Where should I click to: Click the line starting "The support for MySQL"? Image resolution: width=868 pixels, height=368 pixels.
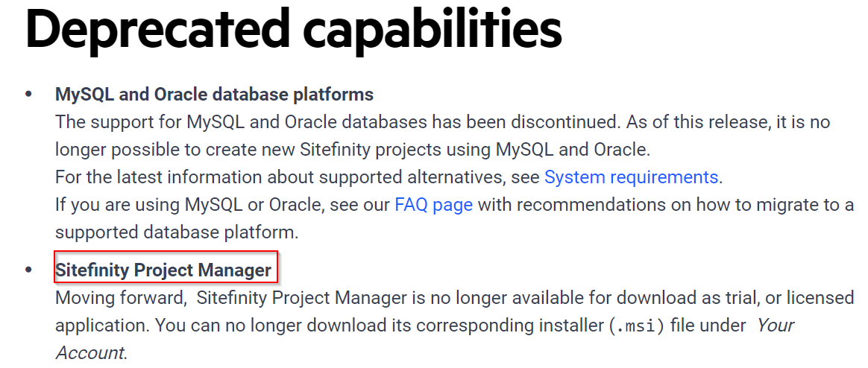point(443,122)
